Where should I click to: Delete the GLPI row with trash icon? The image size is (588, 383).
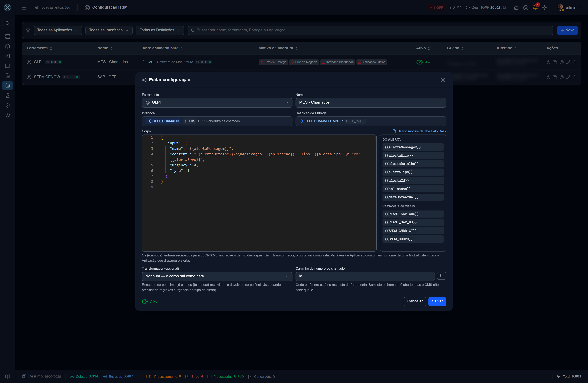coord(574,62)
